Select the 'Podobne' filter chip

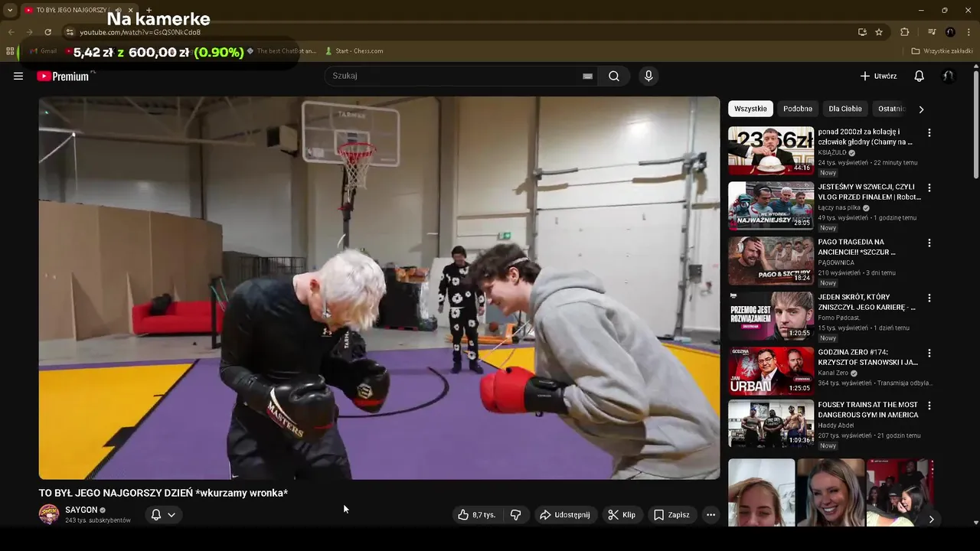[x=798, y=109]
